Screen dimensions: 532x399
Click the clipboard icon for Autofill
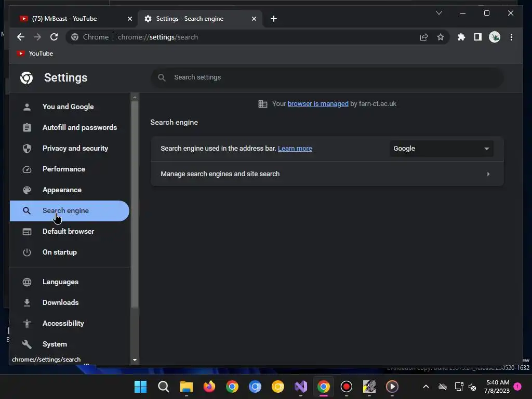27,128
